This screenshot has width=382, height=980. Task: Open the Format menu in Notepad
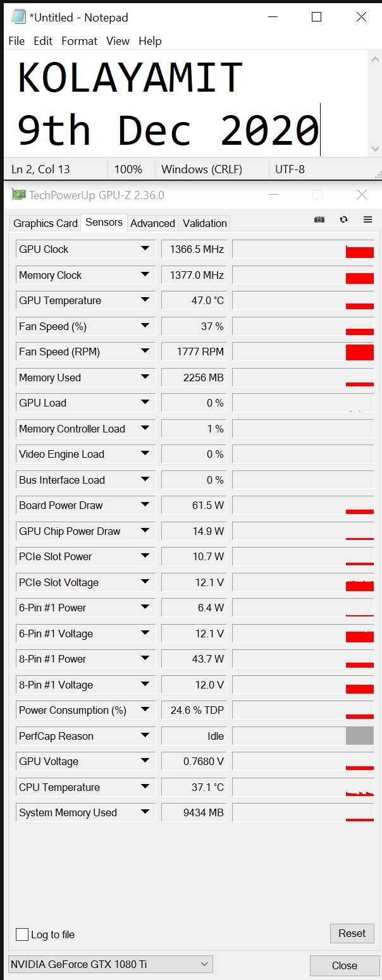tap(79, 41)
